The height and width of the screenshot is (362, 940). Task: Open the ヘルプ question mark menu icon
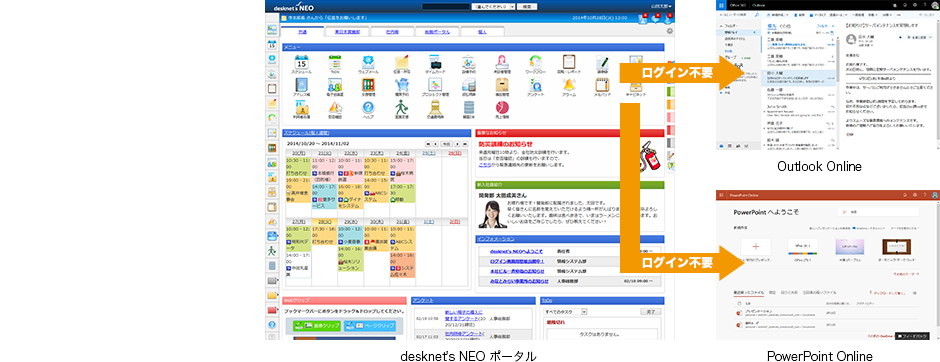click(x=368, y=107)
